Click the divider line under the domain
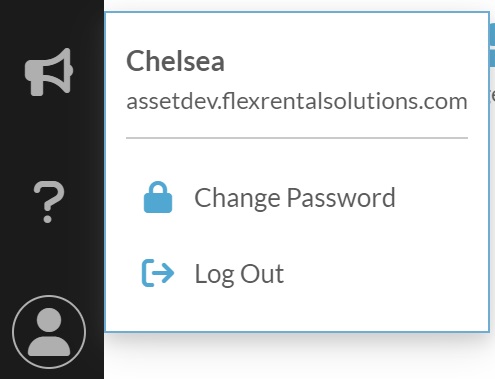Screen dimensions: 495x379 click(x=297, y=137)
